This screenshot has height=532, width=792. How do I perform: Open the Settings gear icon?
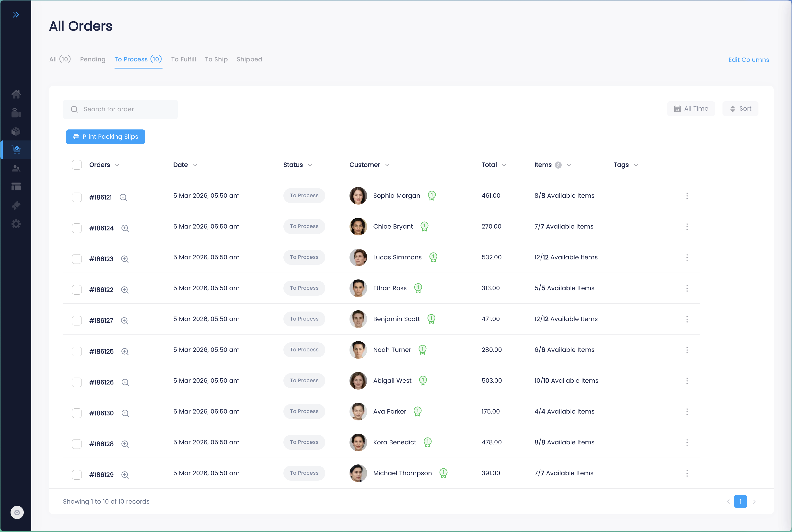pyautogui.click(x=16, y=224)
